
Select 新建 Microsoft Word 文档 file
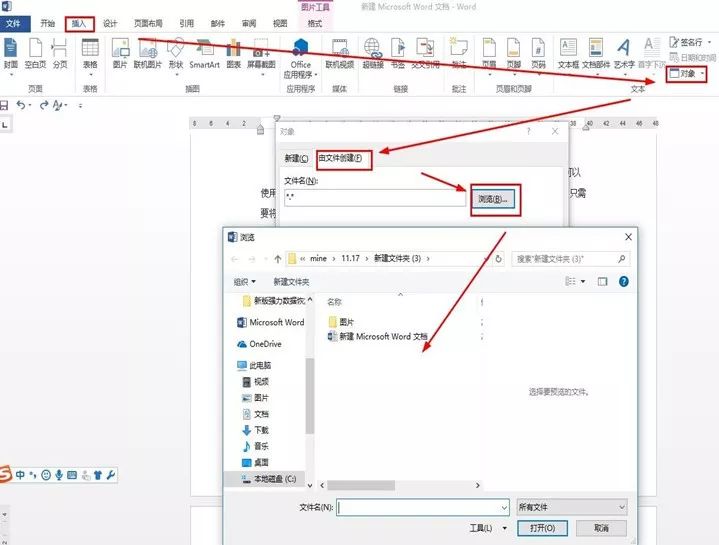pos(378,336)
